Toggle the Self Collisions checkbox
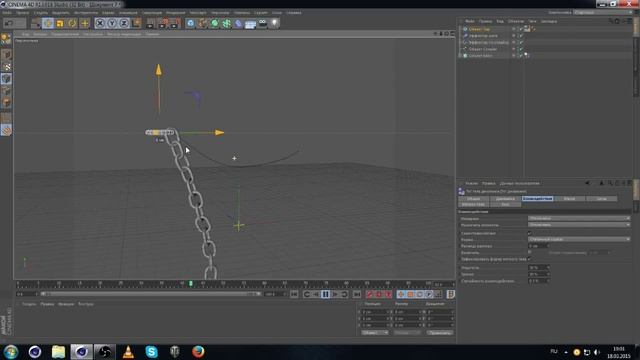Image resolution: width=640 pixels, height=360 pixels. point(529,233)
